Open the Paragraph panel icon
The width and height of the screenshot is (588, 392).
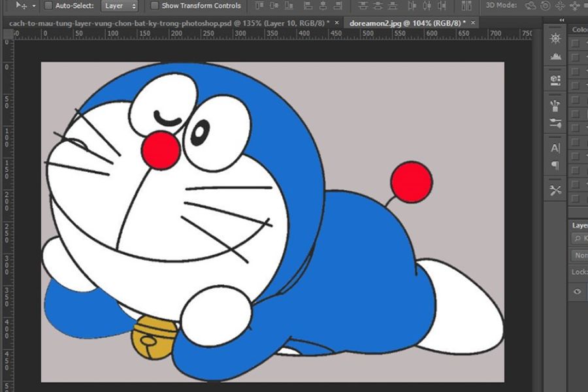point(555,165)
